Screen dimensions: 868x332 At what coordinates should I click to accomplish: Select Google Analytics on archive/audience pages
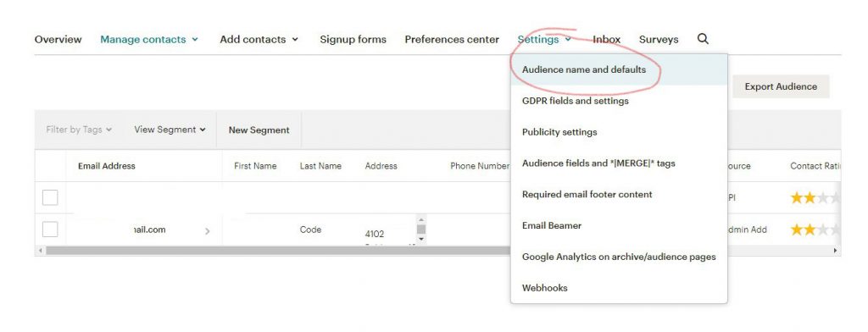(x=619, y=257)
